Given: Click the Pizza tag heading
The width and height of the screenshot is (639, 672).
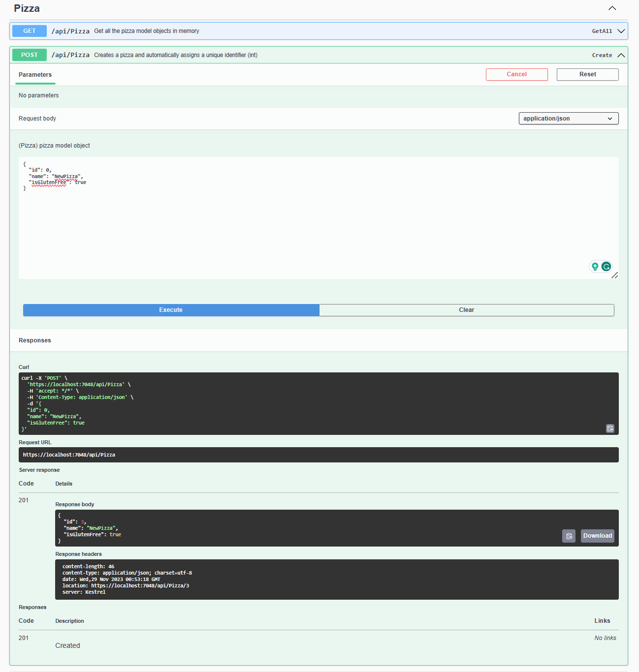Looking at the screenshot, I should 27,8.
